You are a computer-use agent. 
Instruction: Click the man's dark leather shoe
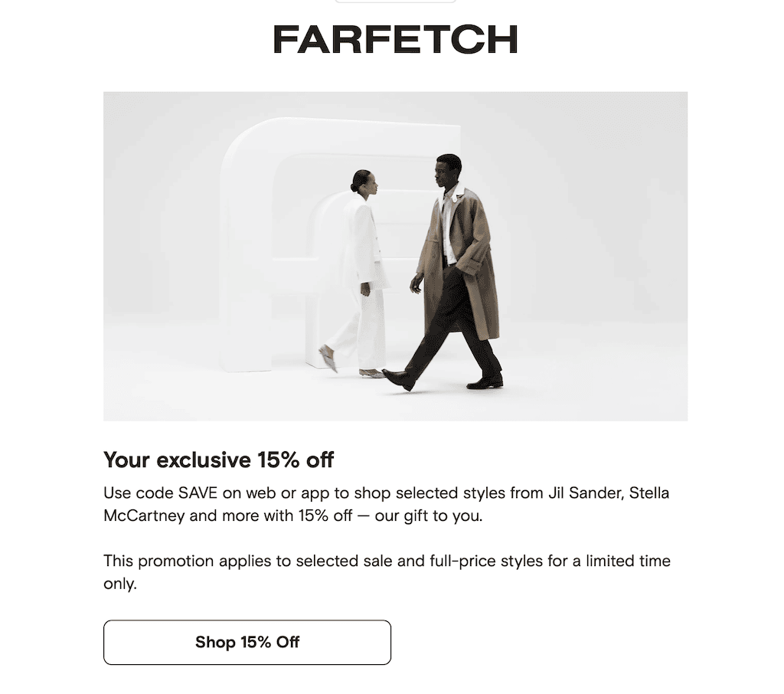(398, 380)
